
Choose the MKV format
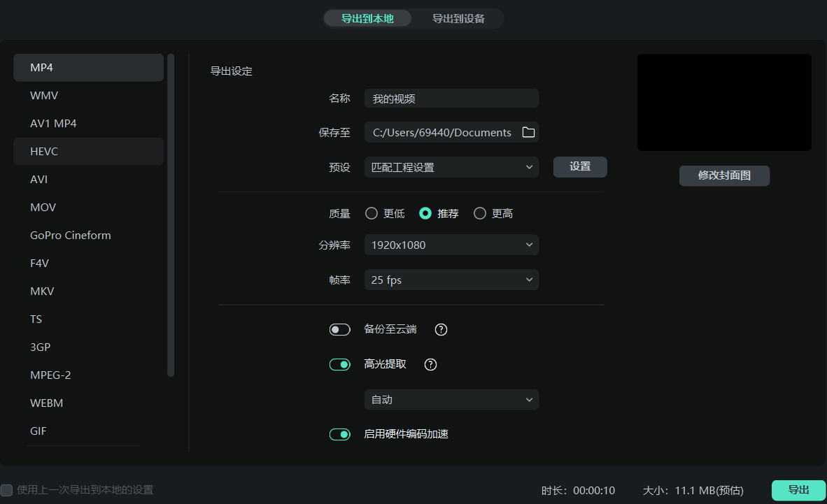(89, 291)
